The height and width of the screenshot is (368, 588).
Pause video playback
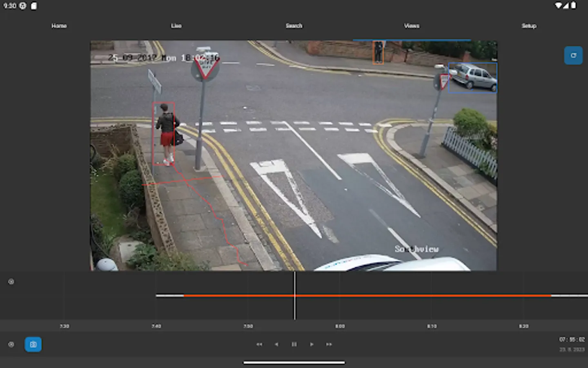tap(294, 344)
